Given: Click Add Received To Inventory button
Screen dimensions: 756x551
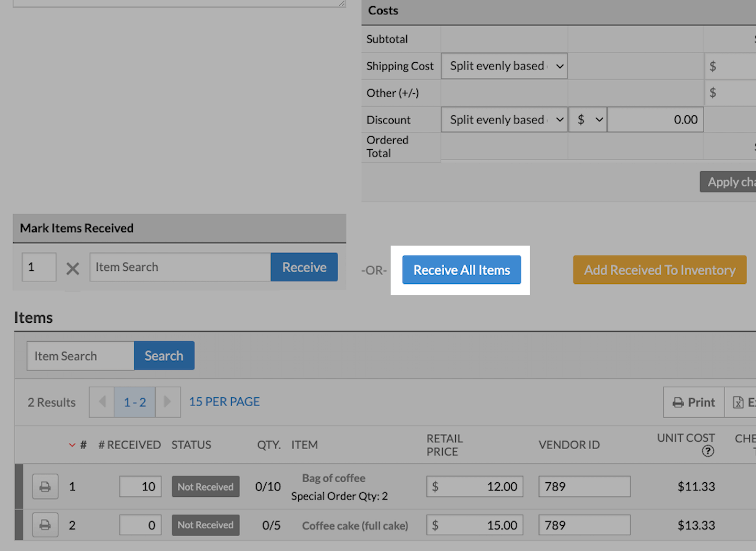Looking at the screenshot, I should (x=659, y=270).
